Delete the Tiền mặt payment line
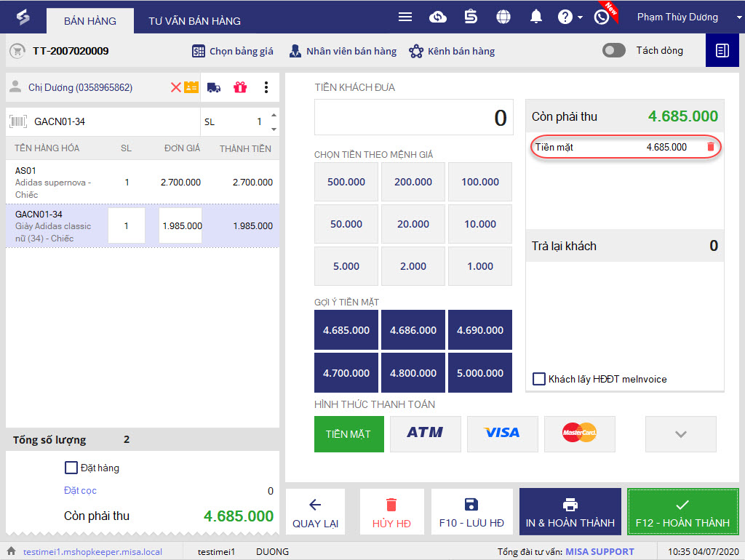This screenshot has width=745, height=560. [x=711, y=147]
